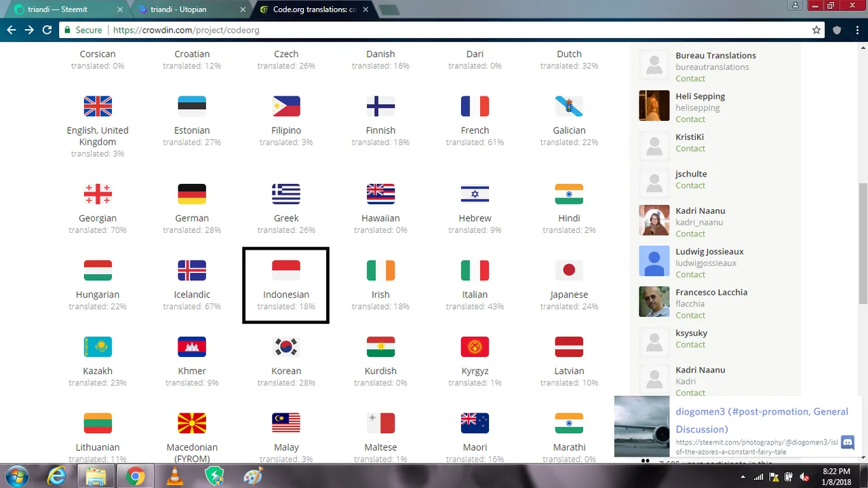868x488 pixels.
Task: Open the Paint icon in the taskbar
Action: (x=254, y=477)
